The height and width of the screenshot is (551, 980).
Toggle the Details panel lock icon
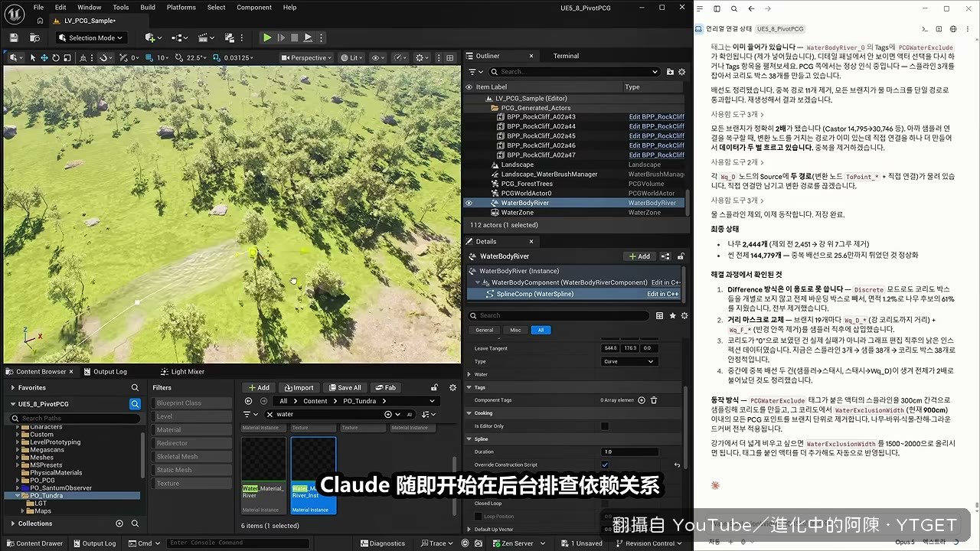681,256
